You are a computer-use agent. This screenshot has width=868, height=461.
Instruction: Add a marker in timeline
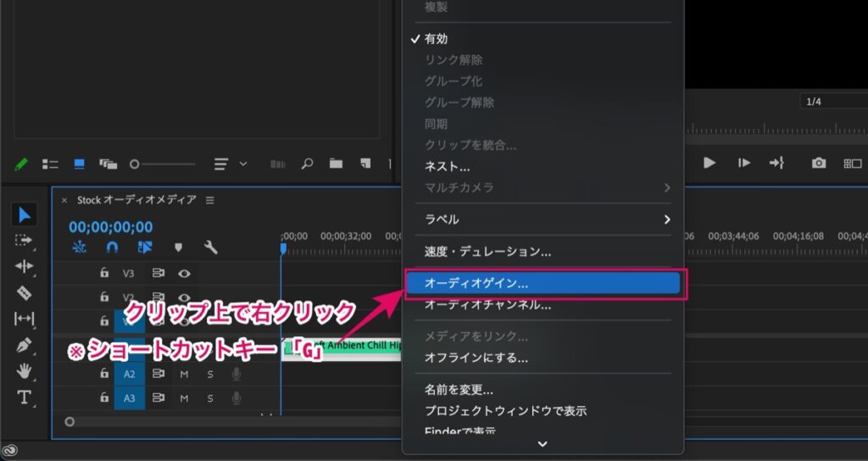[178, 248]
